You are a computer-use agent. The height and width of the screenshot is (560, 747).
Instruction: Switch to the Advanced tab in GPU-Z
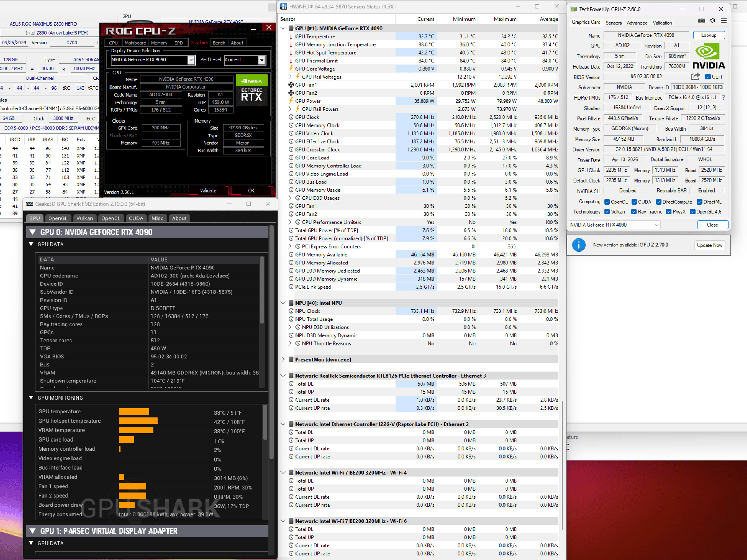pyautogui.click(x=637, y=23)
